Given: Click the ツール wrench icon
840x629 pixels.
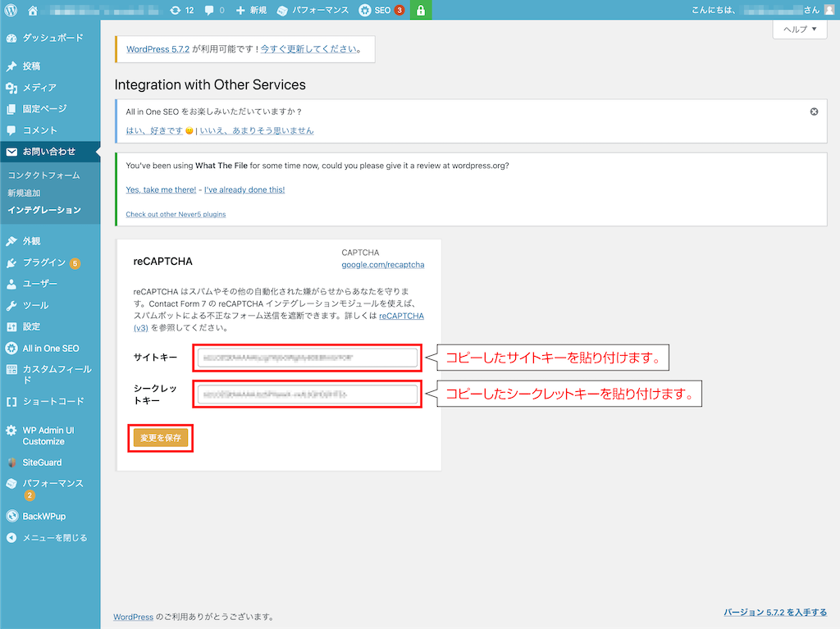Looking at the screenshot, I should coord(11,305).
